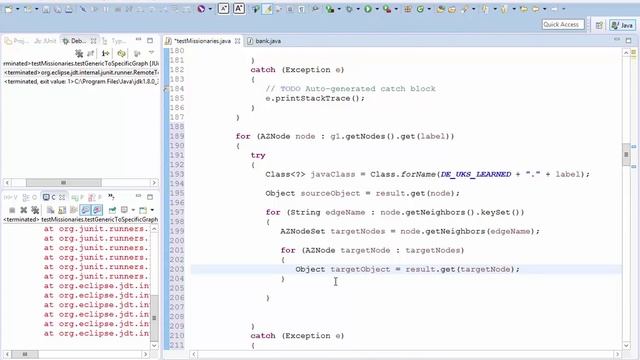This screenshot has width=640, height=360.
Task: Click the Debug bug icon
Action: (349, 9)
